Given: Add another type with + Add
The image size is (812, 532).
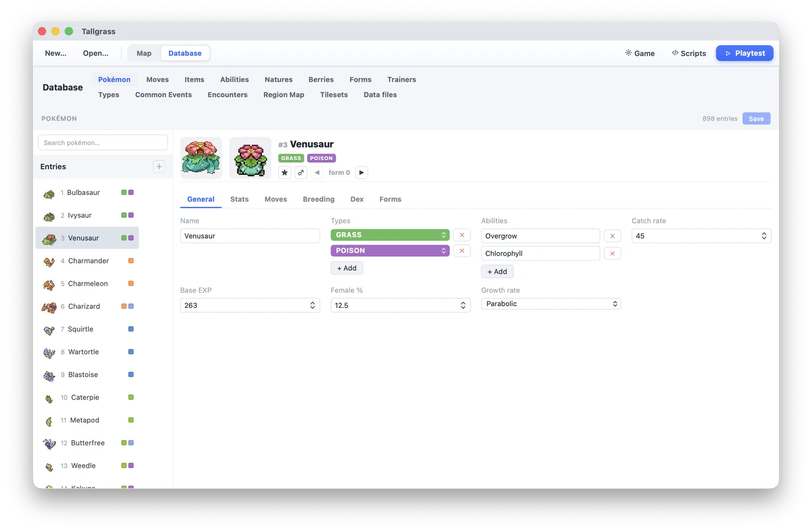Looking at the screenshot, I should click(x=347, y=268).
